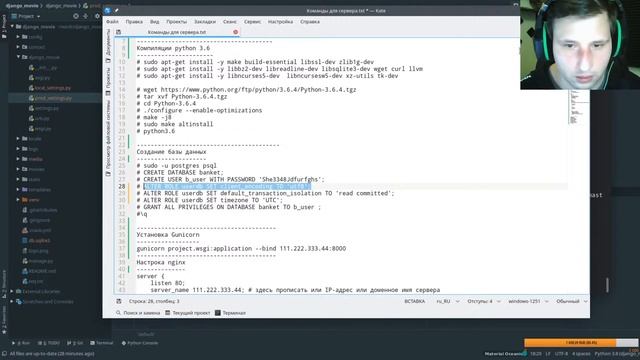Click the locate target icon in Project panel
The width and height of the screenshot is (640, 360).
coord(76,16)
